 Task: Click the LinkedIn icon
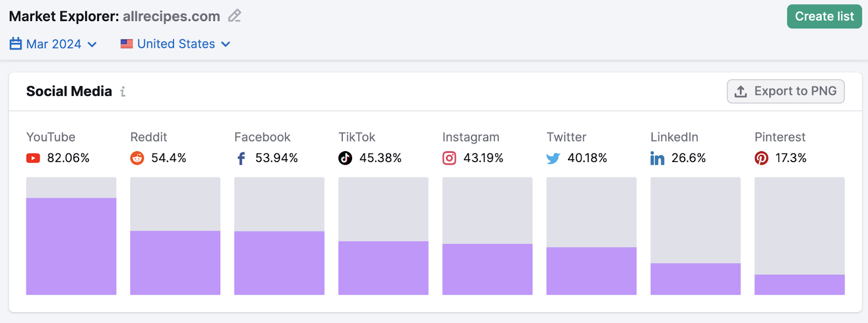click(657, 158)
